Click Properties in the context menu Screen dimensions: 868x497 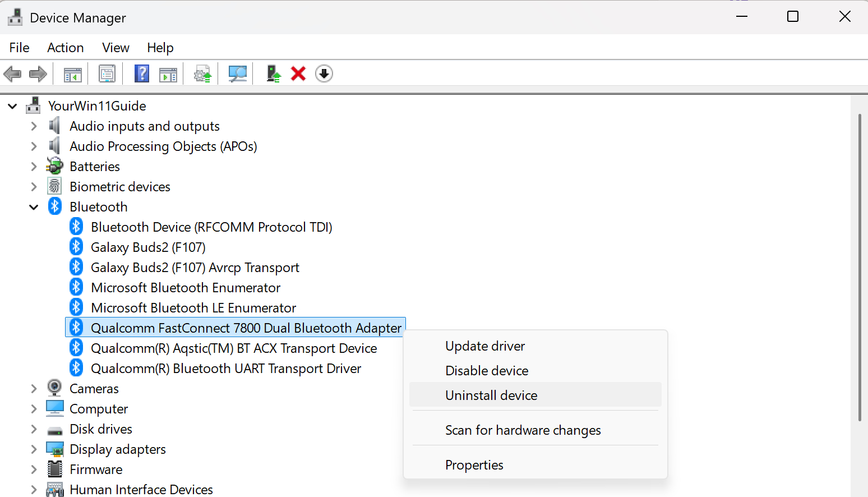[x=474, y=464]
